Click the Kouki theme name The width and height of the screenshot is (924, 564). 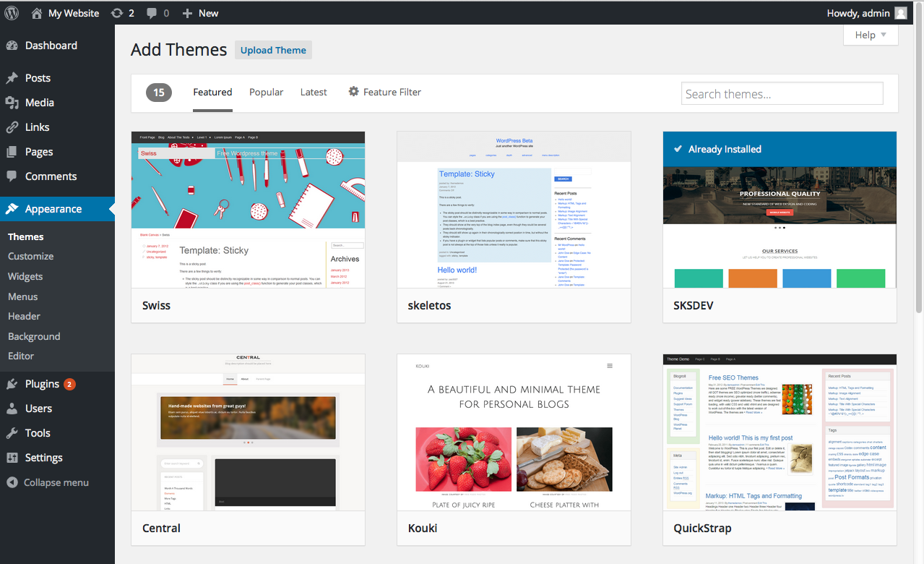423,528
